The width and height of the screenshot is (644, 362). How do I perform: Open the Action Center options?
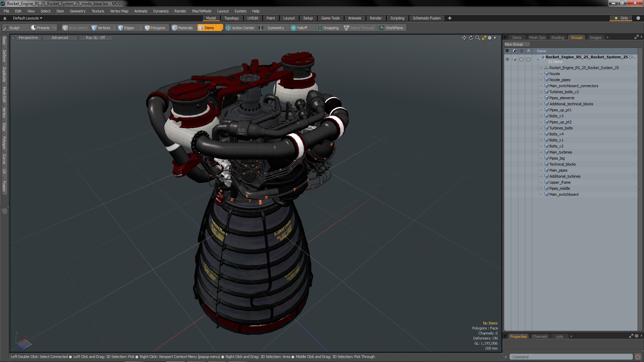[240, 28]
